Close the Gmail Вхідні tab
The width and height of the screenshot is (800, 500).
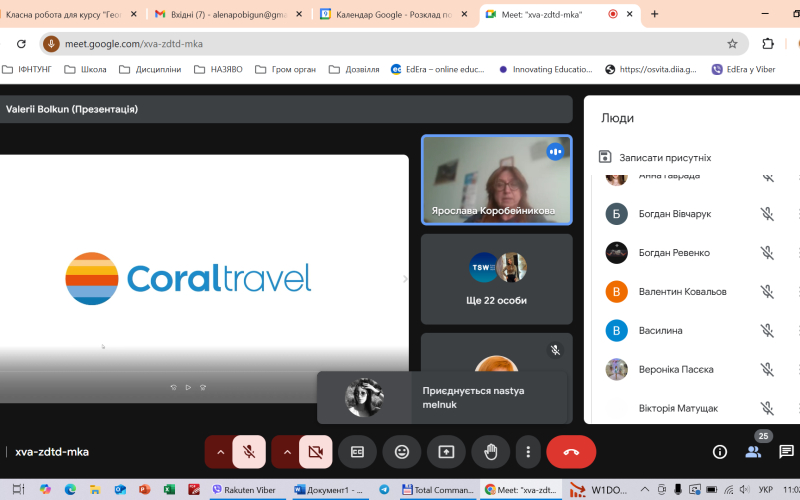click(299, 14)
